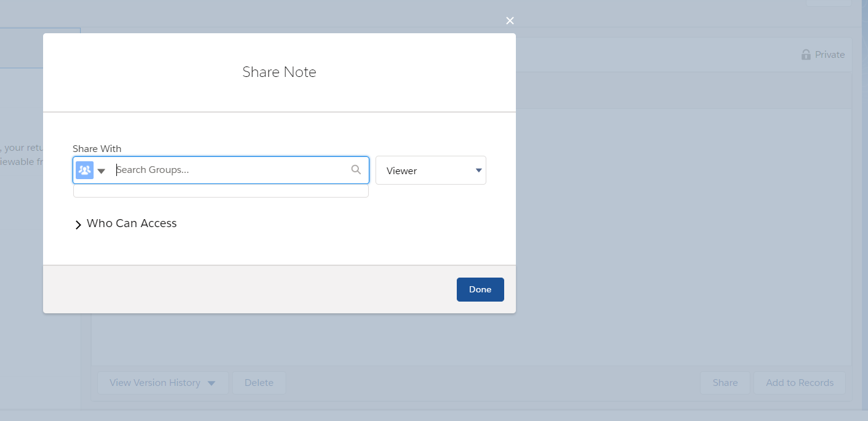Expand the Who Can Access chevron
The height and width of the screenshot is (421, 868).
(x=78, y=225)
